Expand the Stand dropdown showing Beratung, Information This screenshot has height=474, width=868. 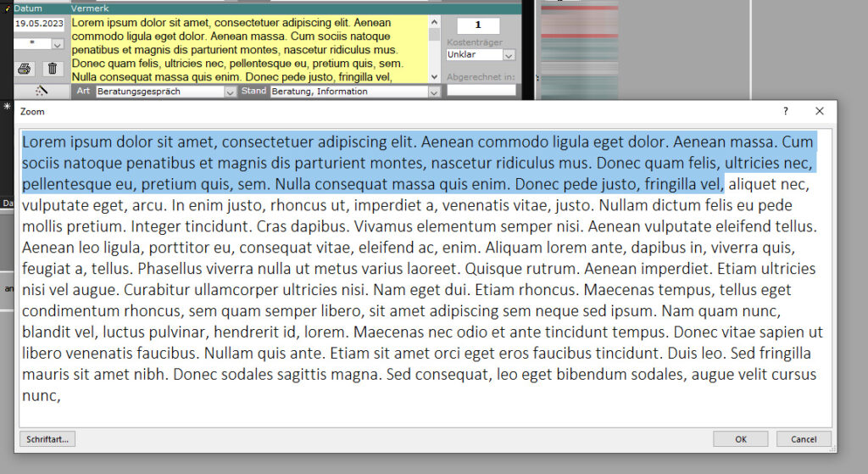(x=434, y=92)
